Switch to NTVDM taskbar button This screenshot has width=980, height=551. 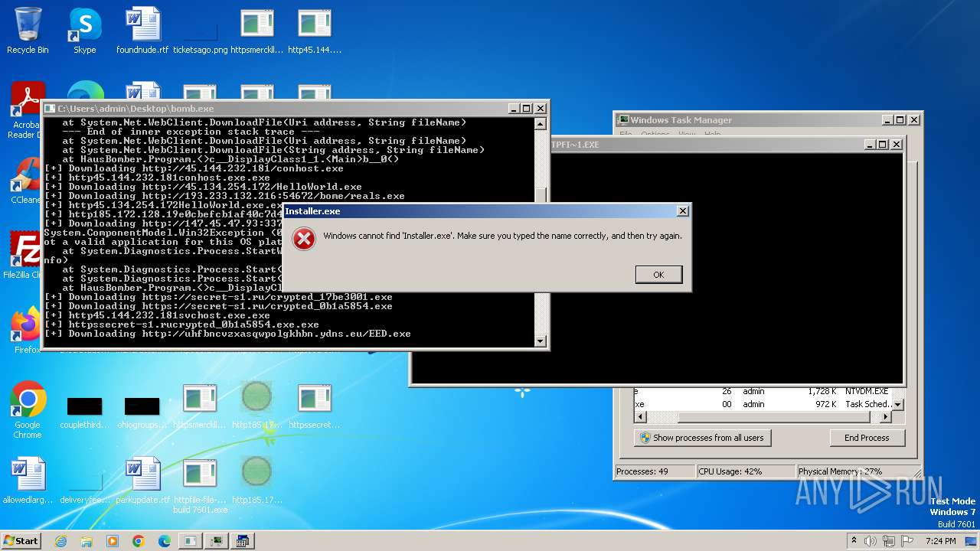(243, 541)
